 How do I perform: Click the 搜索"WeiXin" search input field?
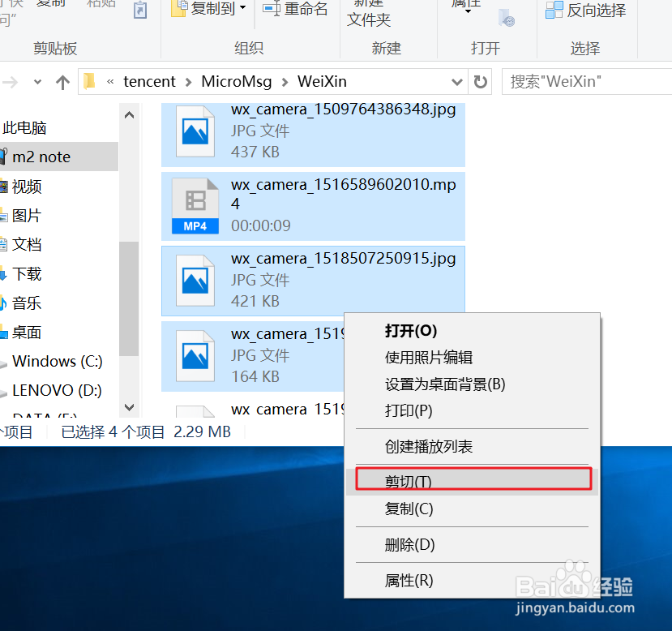585,81
